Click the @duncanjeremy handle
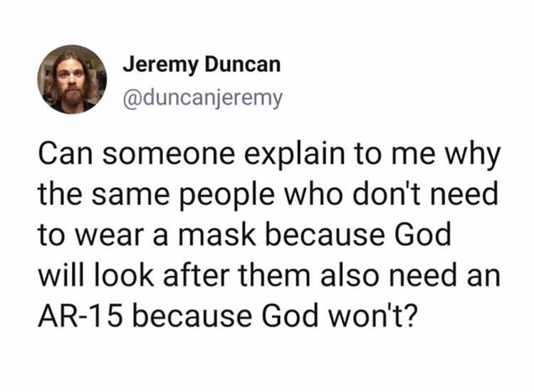 [x=202, y=95]
